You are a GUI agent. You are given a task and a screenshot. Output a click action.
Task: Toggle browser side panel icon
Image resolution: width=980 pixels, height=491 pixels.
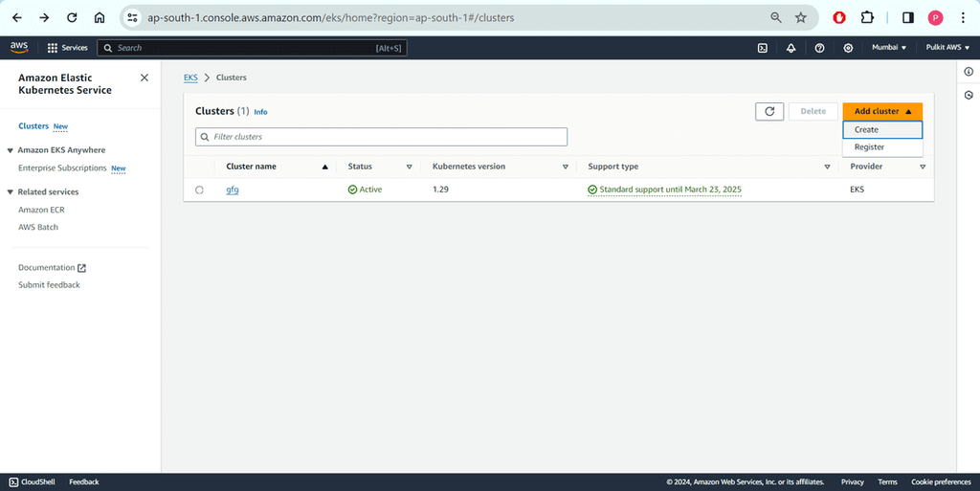[x=908, y=17]
